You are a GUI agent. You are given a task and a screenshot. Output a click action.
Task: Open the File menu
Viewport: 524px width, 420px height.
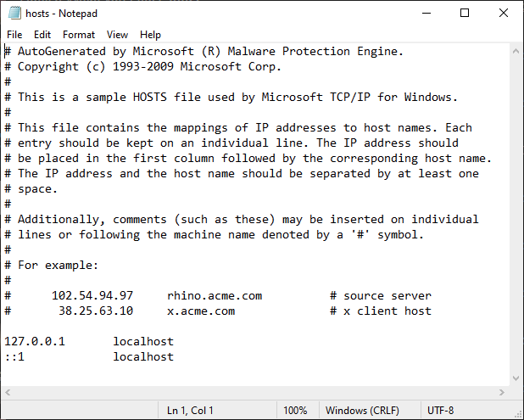coord(14,35)
